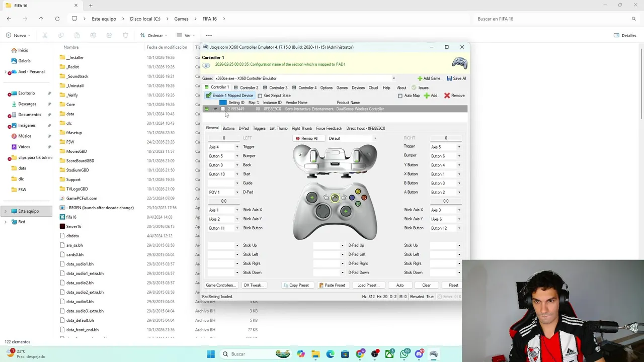Click the Auto button

pos(400,285)
